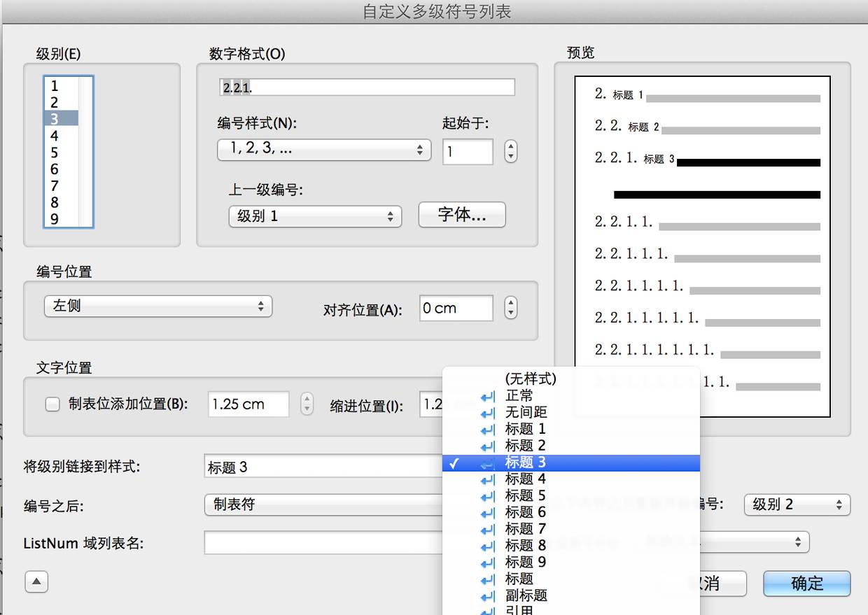868x615 pixels.
Task: Confirm with the 确定 button
Action: pos(806,584)
